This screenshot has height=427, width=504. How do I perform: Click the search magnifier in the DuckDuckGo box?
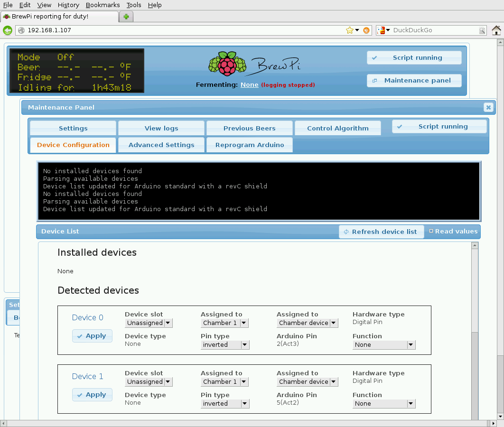click(482, 30)
